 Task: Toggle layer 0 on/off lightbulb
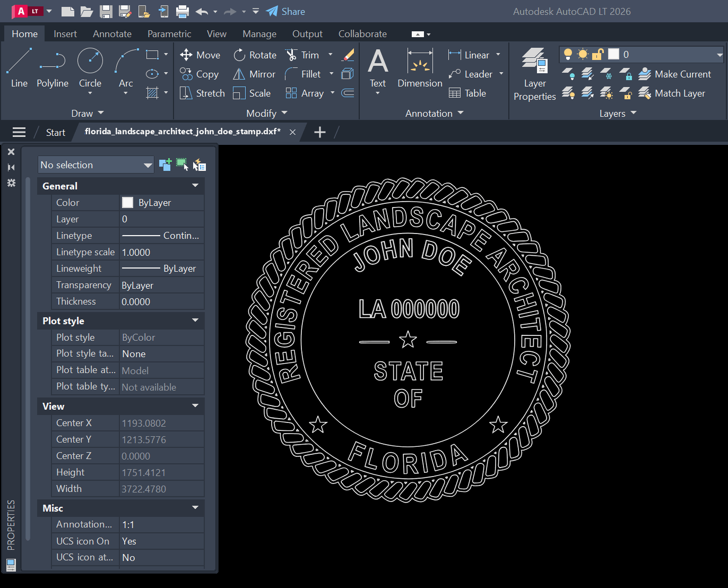coord(568,54)
